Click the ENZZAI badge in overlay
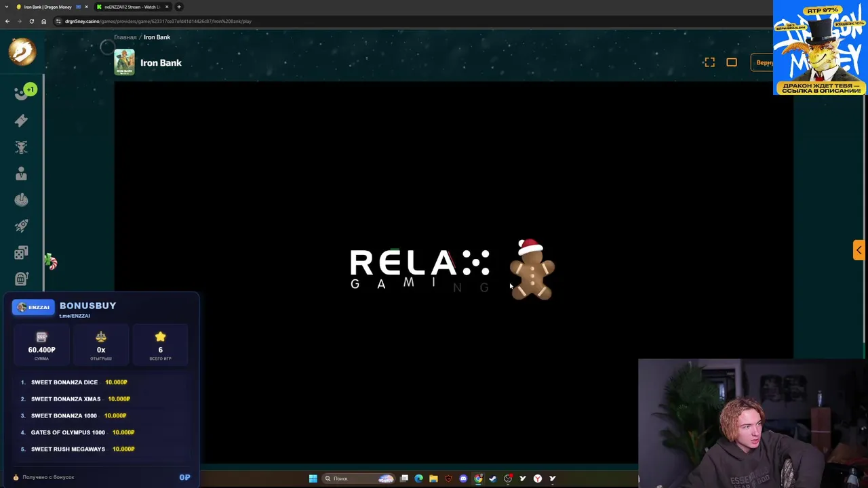868x488 pixels. tap(33, 307)
